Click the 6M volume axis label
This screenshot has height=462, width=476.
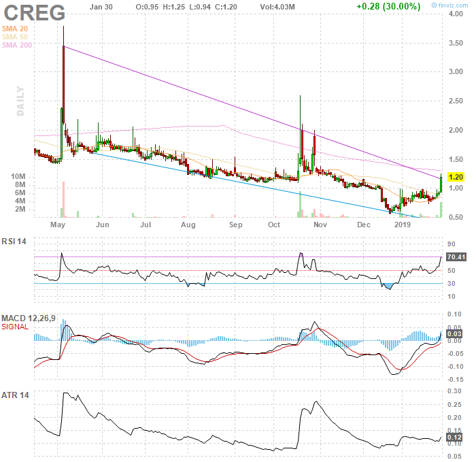(20, 193)
